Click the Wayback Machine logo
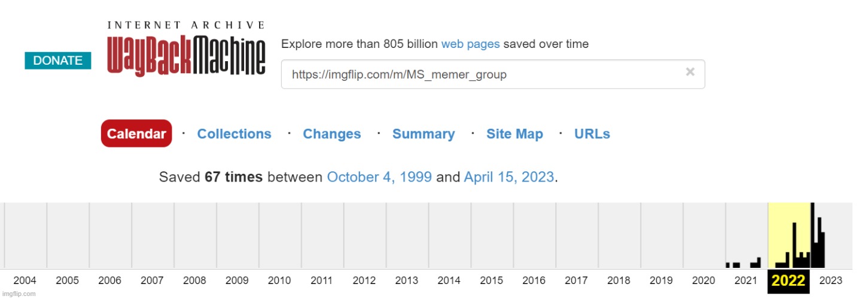Viewport: 868px width, 299px height. tap(186, 50)
